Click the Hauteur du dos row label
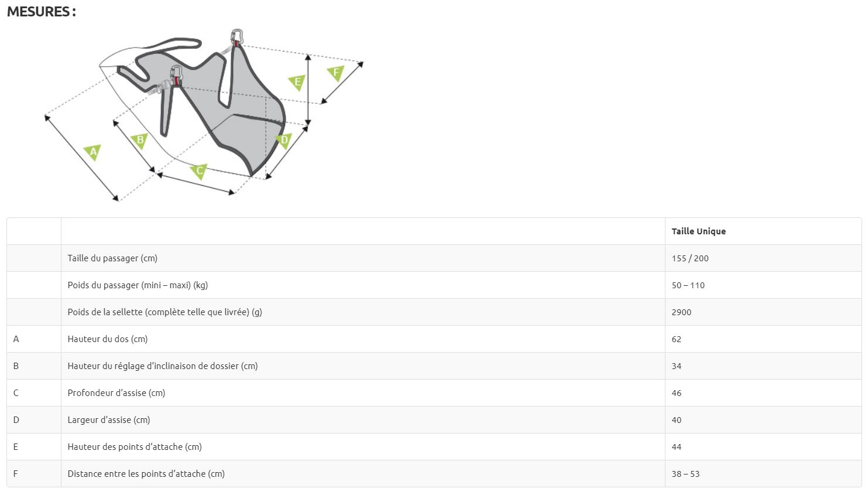Screen dimensions: 868x495 click(x=108, y=339)
